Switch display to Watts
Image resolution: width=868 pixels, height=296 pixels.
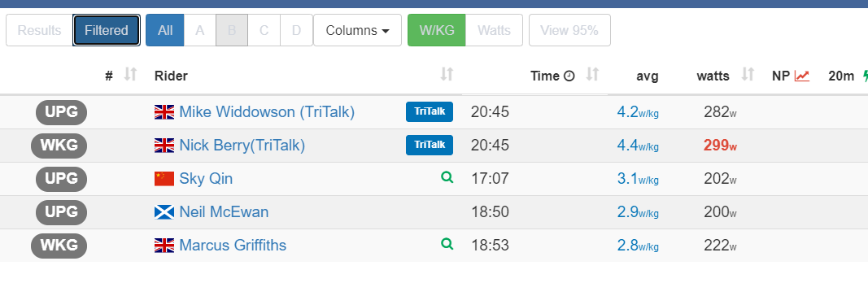tap(494, 30)
